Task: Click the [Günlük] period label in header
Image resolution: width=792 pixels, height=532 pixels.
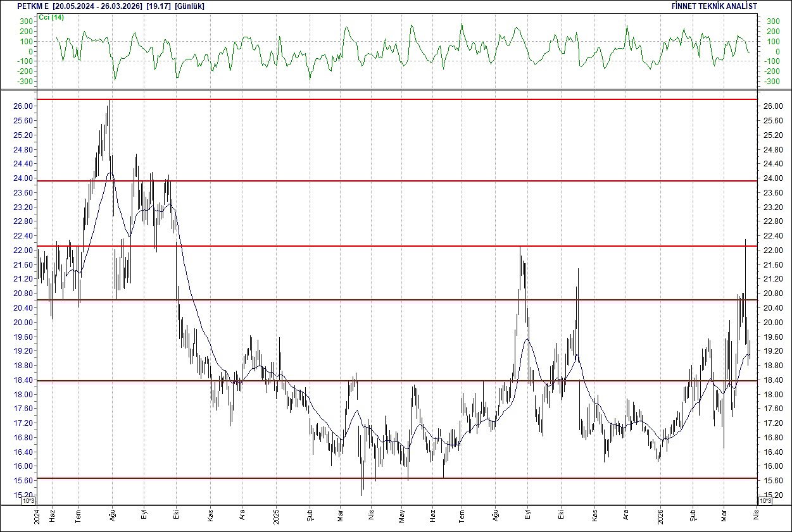Action: tap(189, 6)
